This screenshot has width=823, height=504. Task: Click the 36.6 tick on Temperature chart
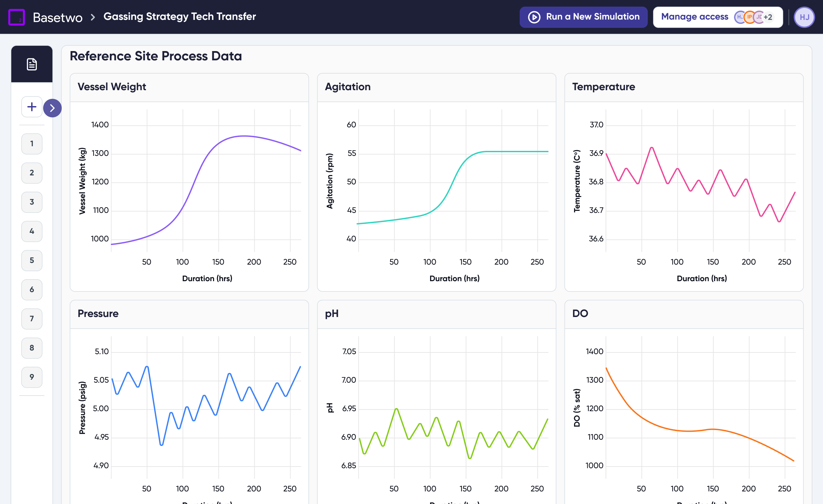click(596, 239)
